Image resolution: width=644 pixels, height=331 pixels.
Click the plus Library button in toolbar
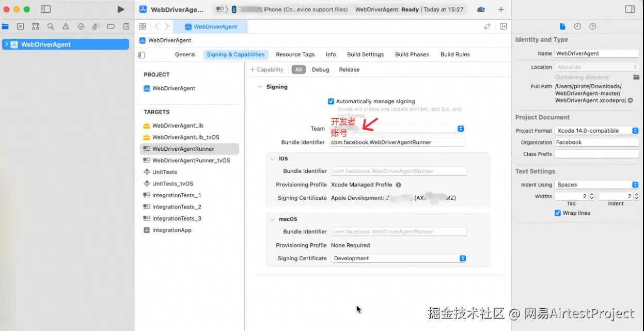(501, 9)
